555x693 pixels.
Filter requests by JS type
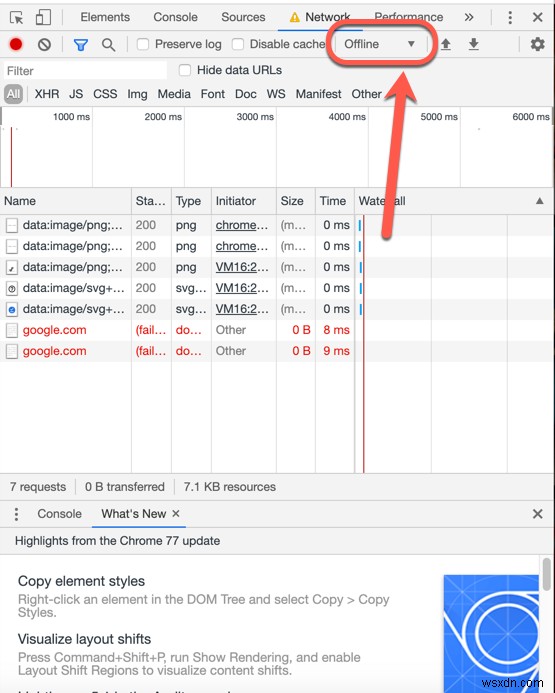(x=76, y=94)
